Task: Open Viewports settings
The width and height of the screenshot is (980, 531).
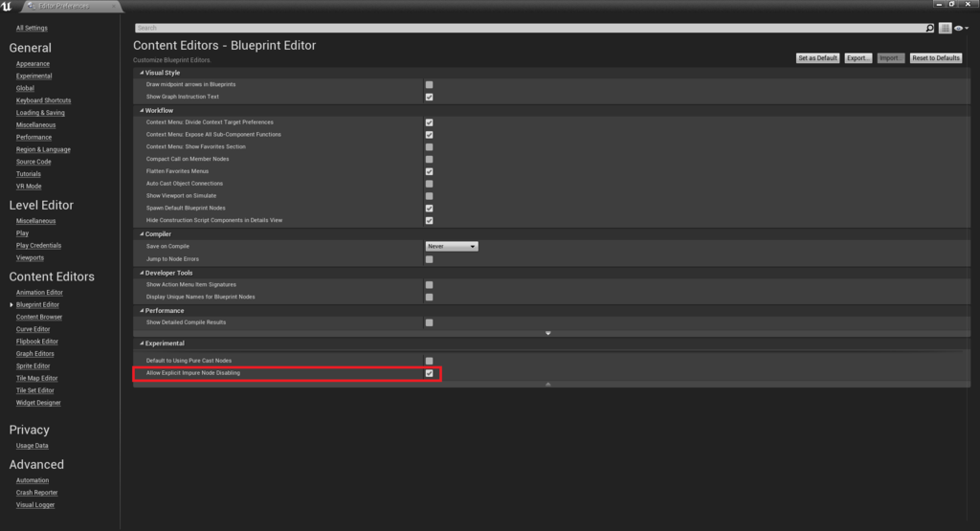Action: coord(30,258)
